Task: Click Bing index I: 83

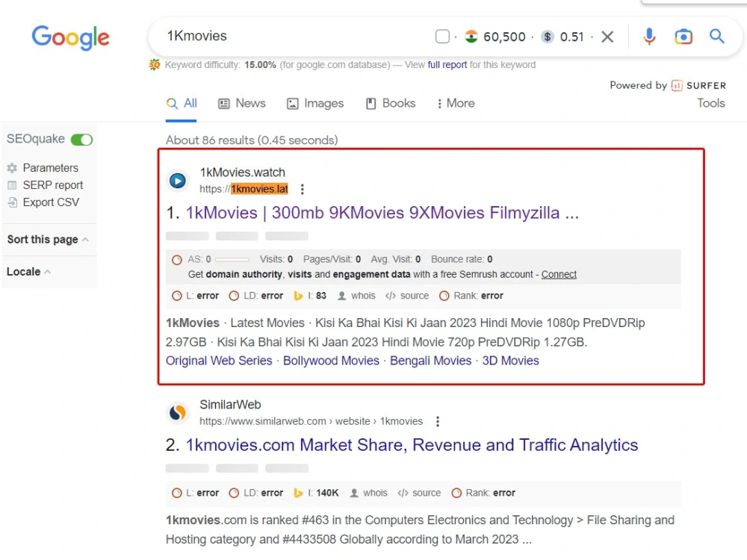Action: [x=310, y=296]
